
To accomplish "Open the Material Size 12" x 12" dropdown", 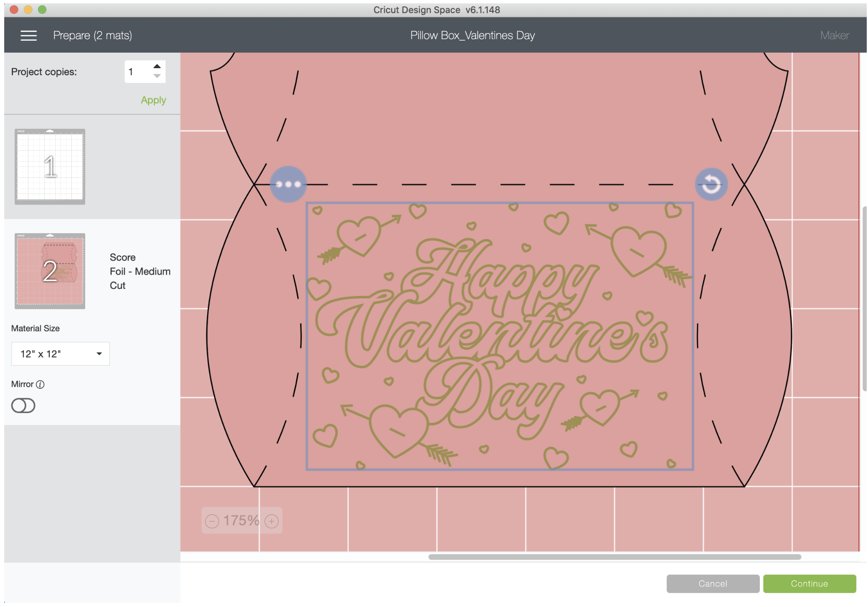I will click(x=60, y=354).
